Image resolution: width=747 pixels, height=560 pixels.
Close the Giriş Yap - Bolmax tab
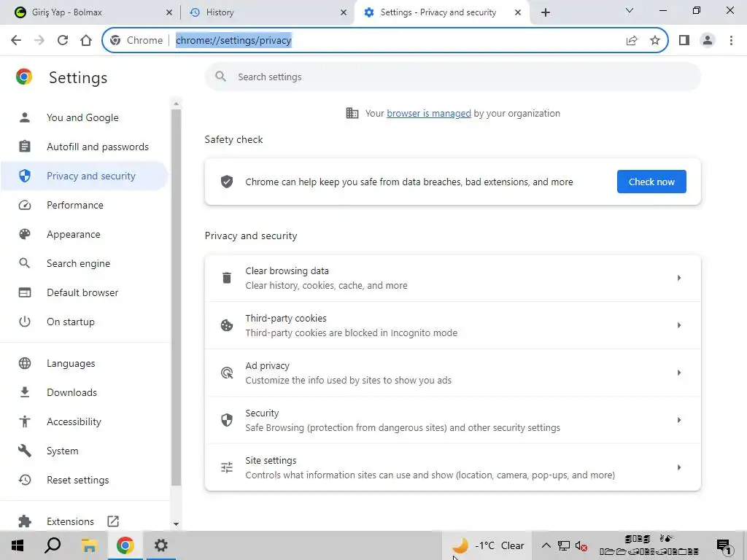pos(169,12)
